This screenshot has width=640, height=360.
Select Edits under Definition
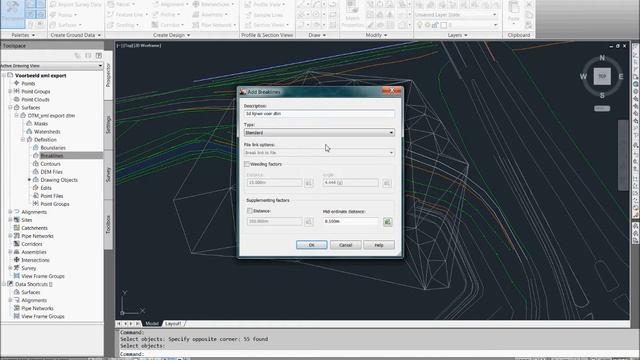tap(46, 188)
